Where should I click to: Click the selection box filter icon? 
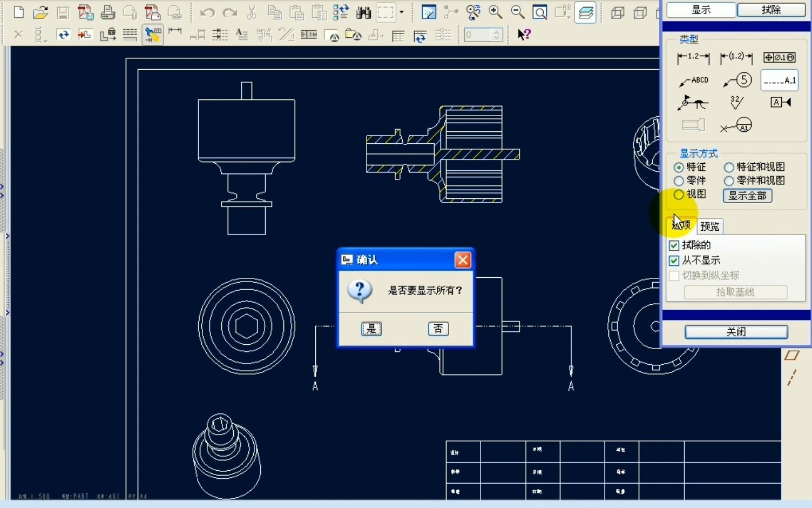pos(386,12)
